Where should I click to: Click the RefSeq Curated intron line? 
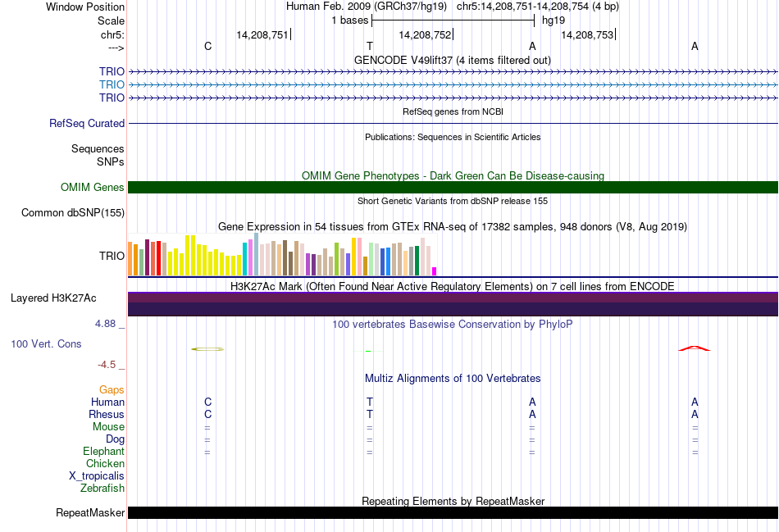coord(453,123)
